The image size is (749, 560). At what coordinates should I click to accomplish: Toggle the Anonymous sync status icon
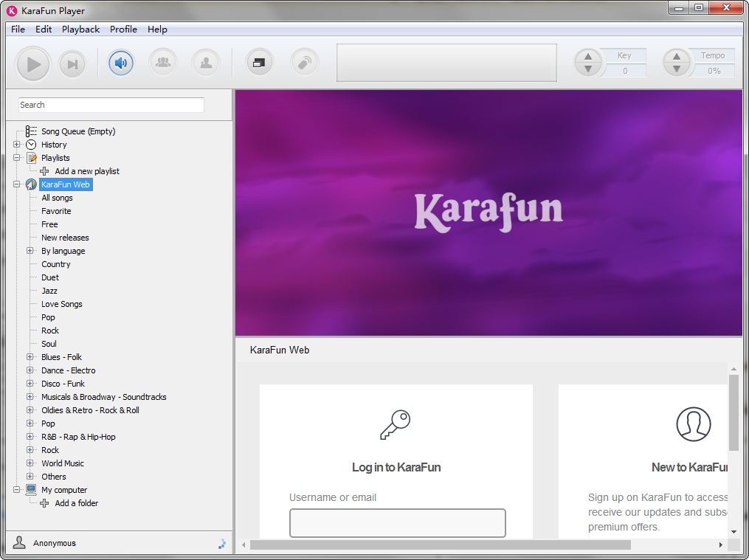pos(221,542)
